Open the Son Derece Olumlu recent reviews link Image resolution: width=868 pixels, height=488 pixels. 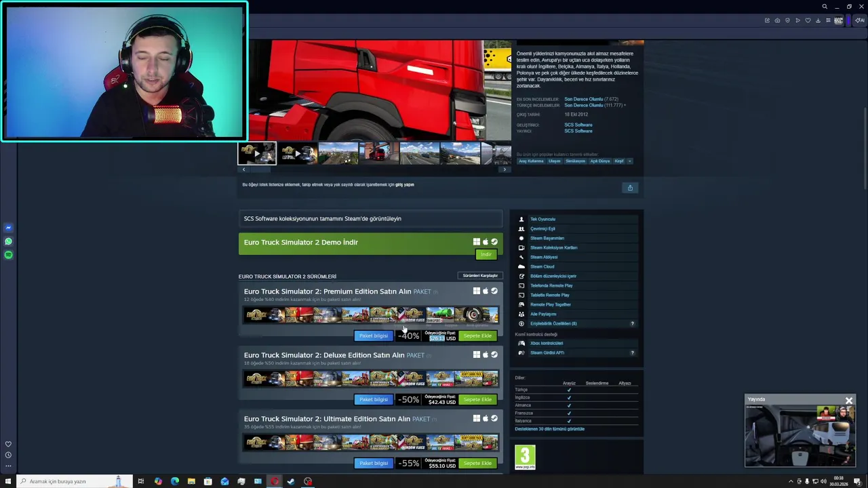pos(583,99)
